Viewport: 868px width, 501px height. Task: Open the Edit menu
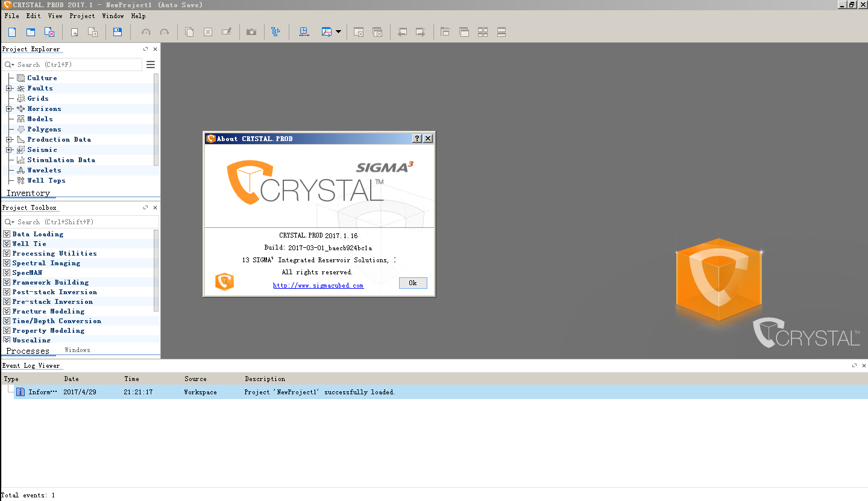tap(33, 16)
